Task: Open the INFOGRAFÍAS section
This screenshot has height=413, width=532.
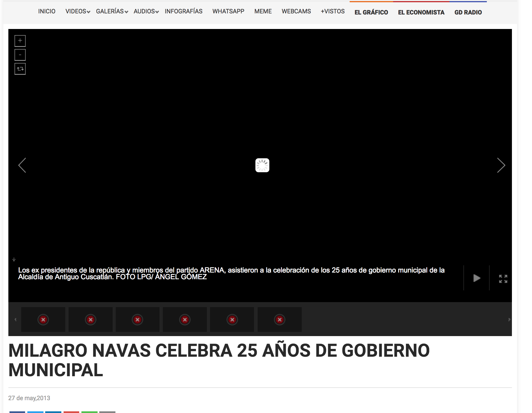Action: pyautogui.click(x=183, y=11)
